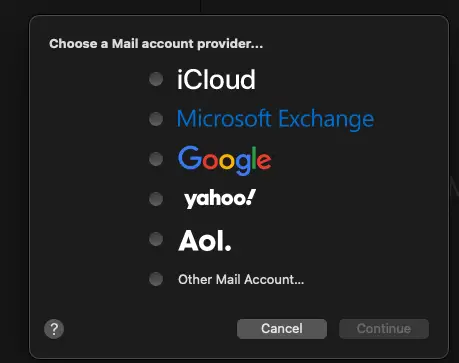Click the Aol. logo
Screen dimensions: 459x363
pyautogui.click(x=205, y=240)
